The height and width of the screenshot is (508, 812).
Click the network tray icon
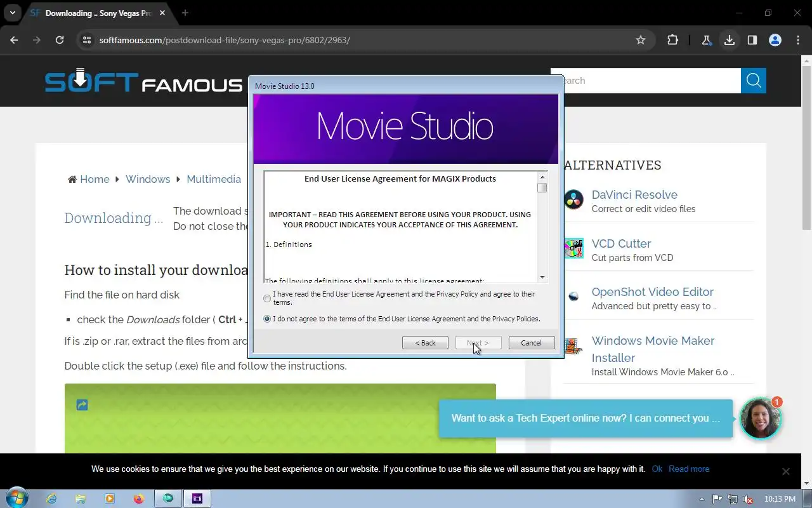tap(733, 499)
